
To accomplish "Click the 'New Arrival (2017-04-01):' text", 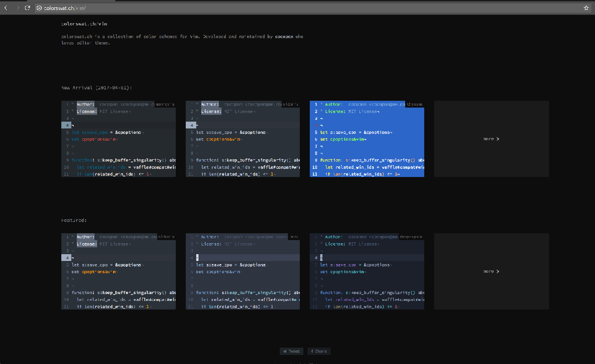I will [97, 88].
